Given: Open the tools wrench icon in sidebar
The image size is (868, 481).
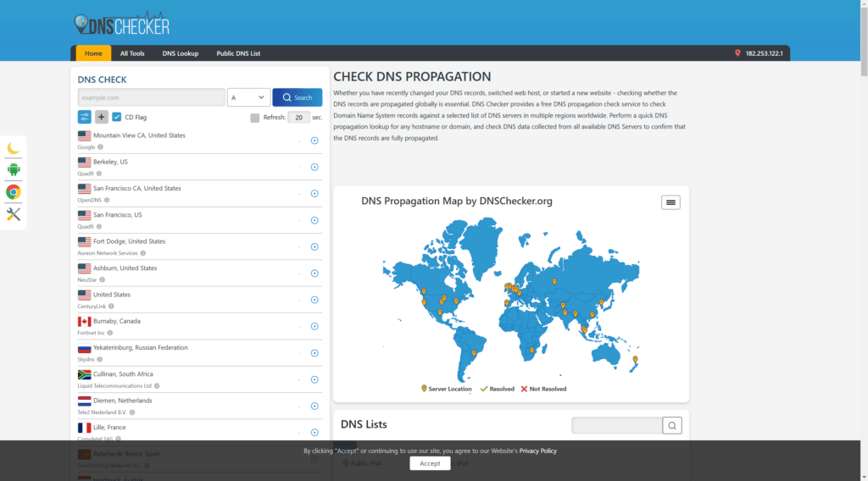Looking at the screenshot, I should click(14, 214).
